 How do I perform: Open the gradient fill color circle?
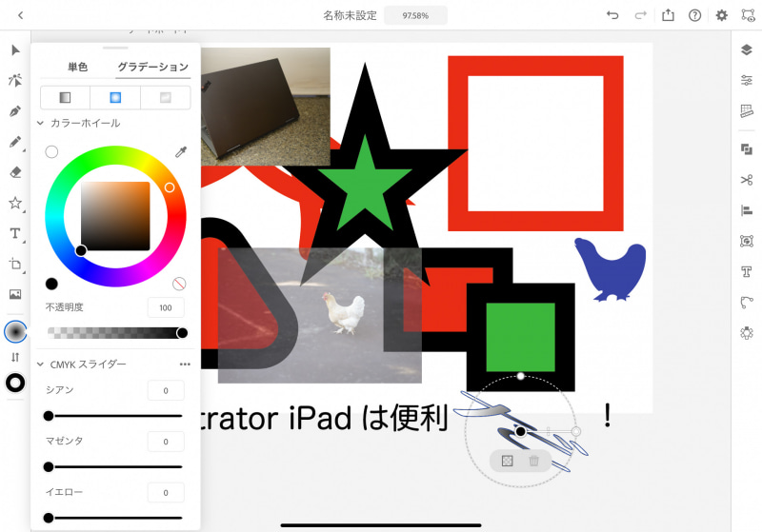15,332
